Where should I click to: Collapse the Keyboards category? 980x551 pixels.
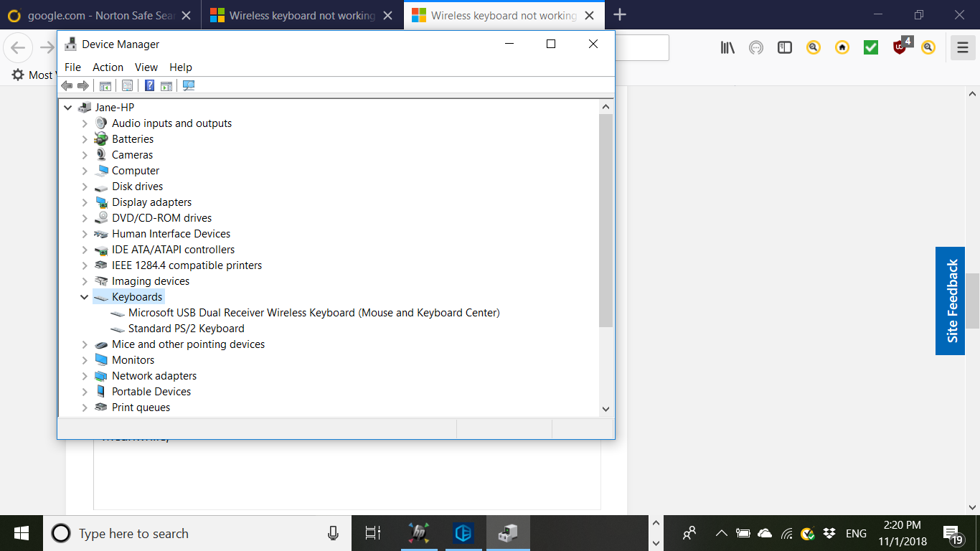[x=85, y=297]
